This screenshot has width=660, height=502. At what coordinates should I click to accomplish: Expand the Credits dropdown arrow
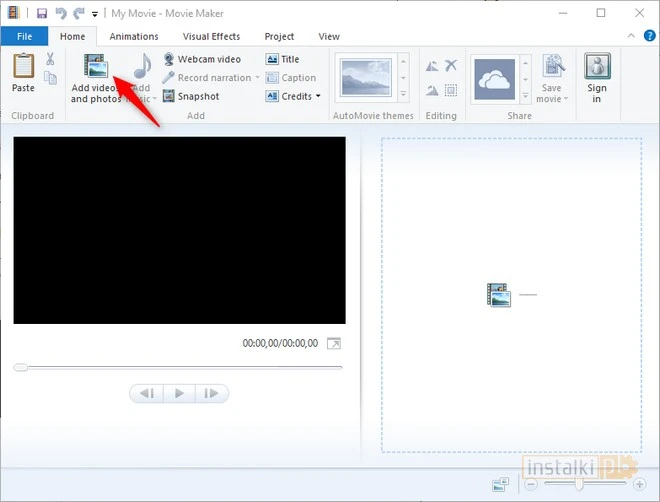click(x=318, y=97)
